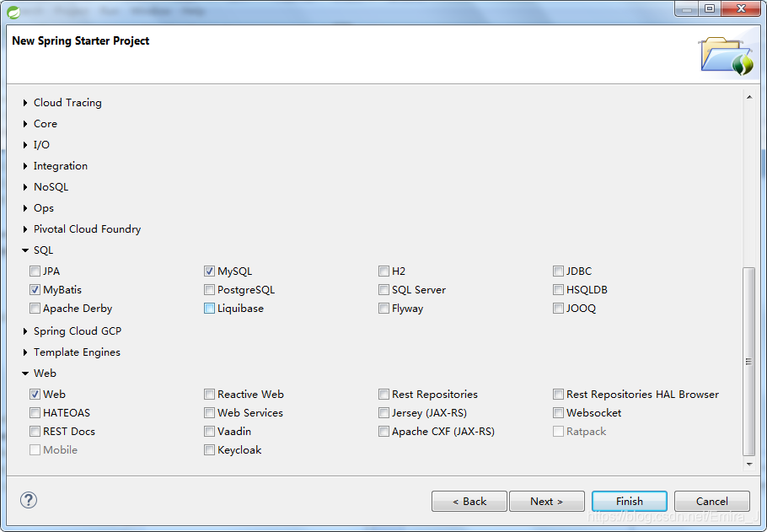The image size is (767, 532).
Task: Enable the Reactive Web checkbox
Action: (209, 394)
